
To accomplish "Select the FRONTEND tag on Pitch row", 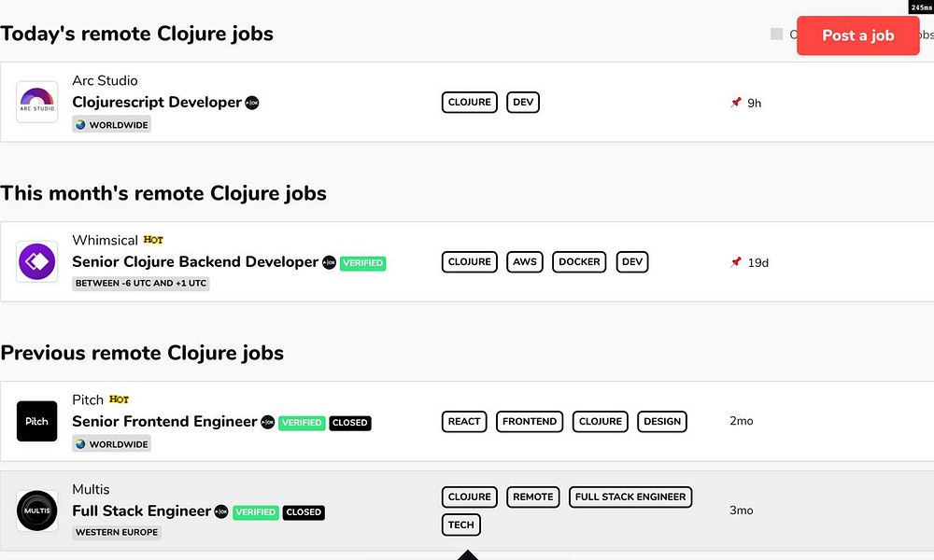I will 530,421.
